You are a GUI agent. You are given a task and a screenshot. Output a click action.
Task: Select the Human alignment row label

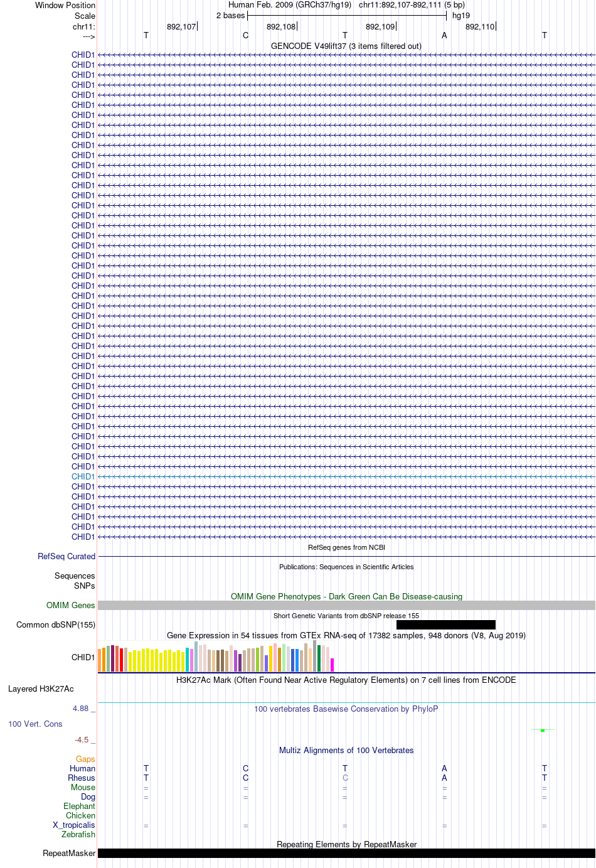click(82, 768)
